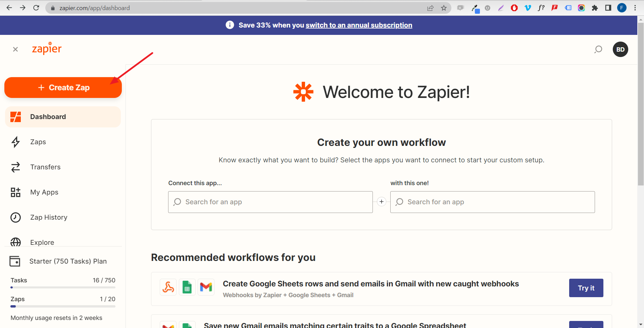
Task: Click the My Apps grid icon
Action: tap(15, 192)
